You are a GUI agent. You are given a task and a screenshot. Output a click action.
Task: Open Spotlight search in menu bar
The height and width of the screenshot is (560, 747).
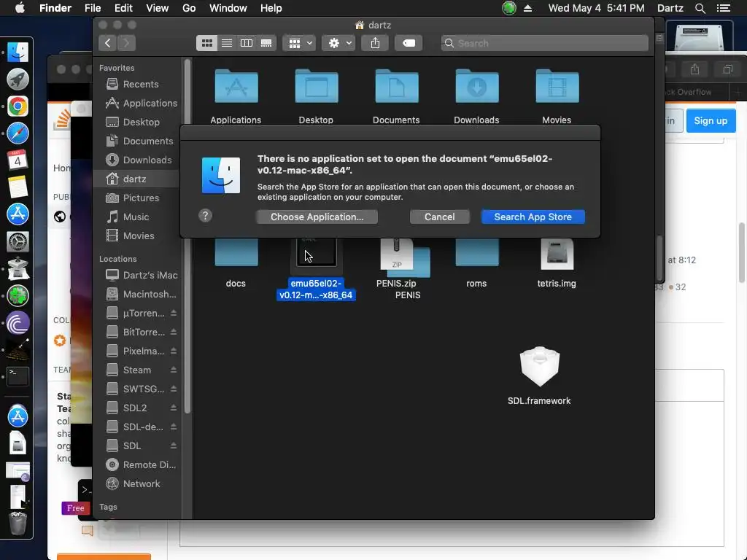click(x=700, y=8)
